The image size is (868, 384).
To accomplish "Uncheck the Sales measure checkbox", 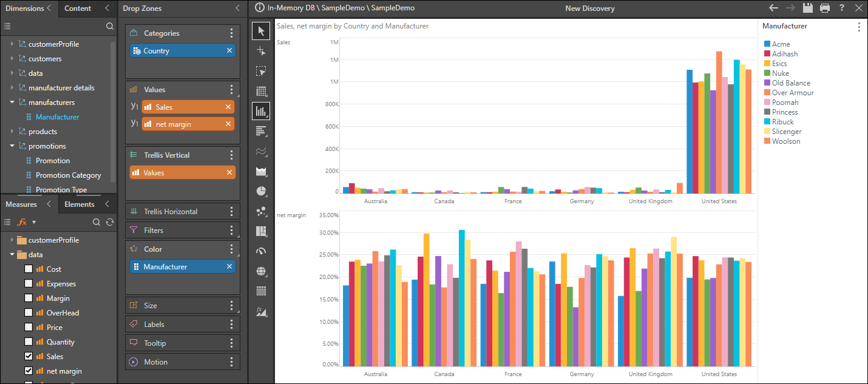I will (x=29, y=357).
